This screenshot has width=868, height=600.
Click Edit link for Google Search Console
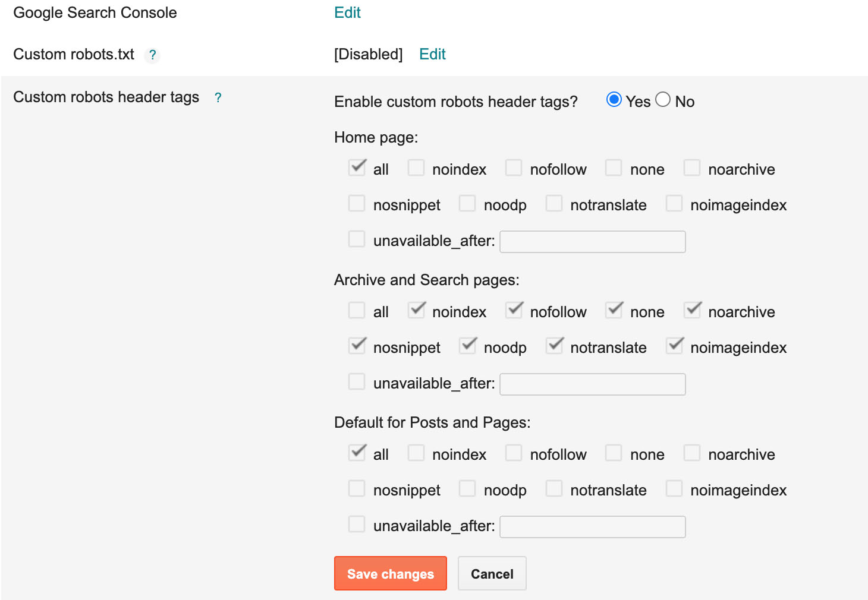coord(347,13)
